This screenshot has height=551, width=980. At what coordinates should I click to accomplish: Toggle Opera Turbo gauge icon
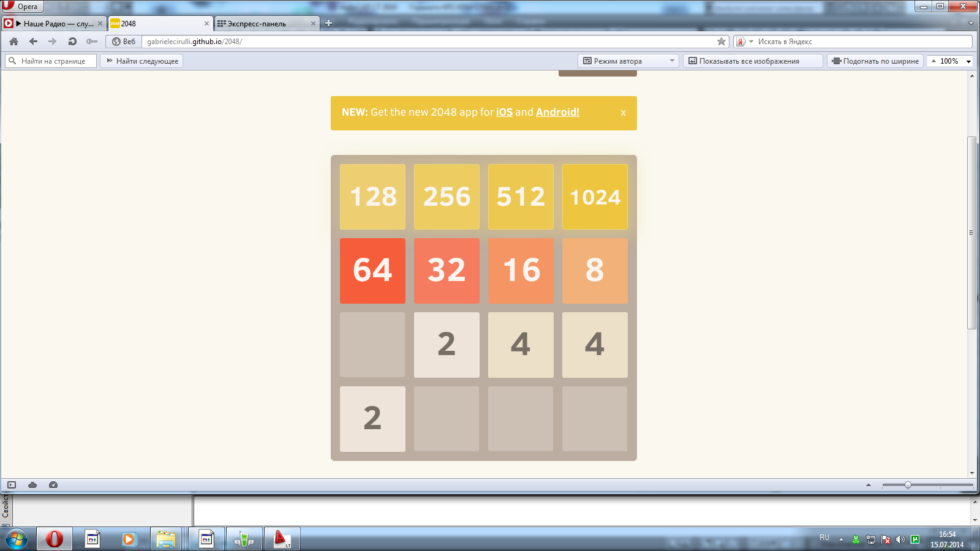(53, 485)
